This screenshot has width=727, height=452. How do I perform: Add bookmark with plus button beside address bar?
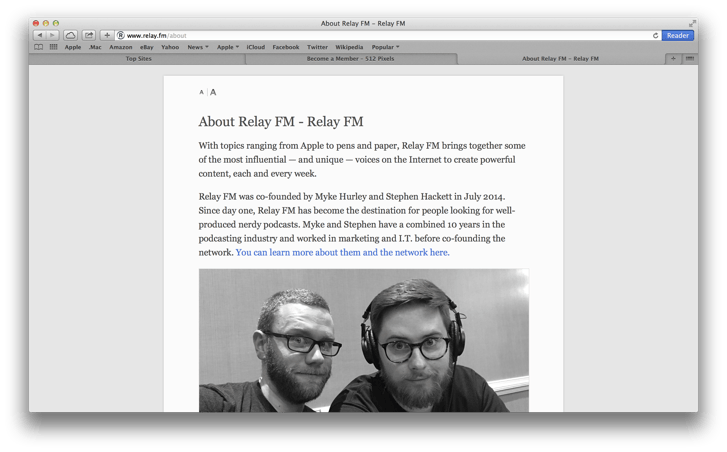coord(107,35)
